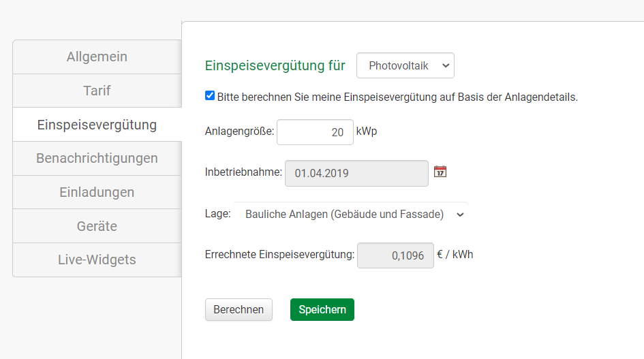644x359 pixels.
Task: Open the Einladungen tab
Action: [x=97, y=192]
